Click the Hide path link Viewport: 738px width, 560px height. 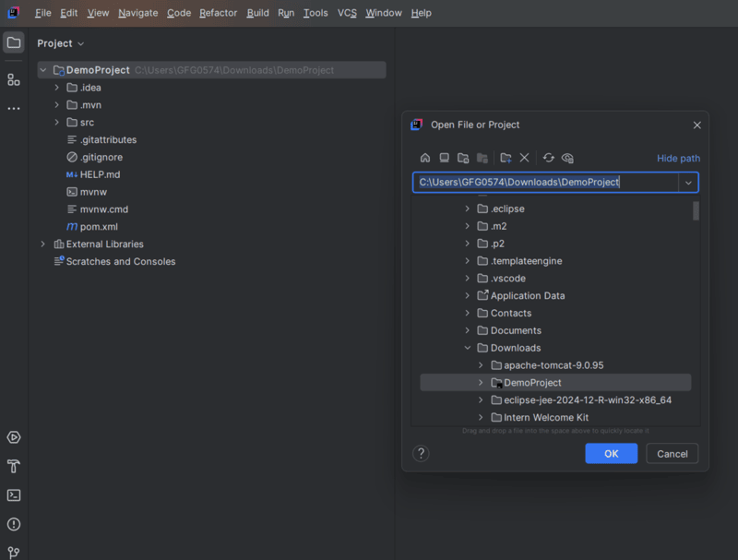pos(678,159)
